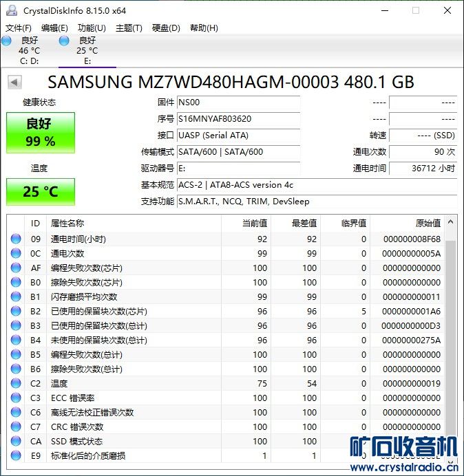Select the row CRC 错误次数
This screenshot has height=476, width=464.
pyautogui.click(x=226, y=427)
